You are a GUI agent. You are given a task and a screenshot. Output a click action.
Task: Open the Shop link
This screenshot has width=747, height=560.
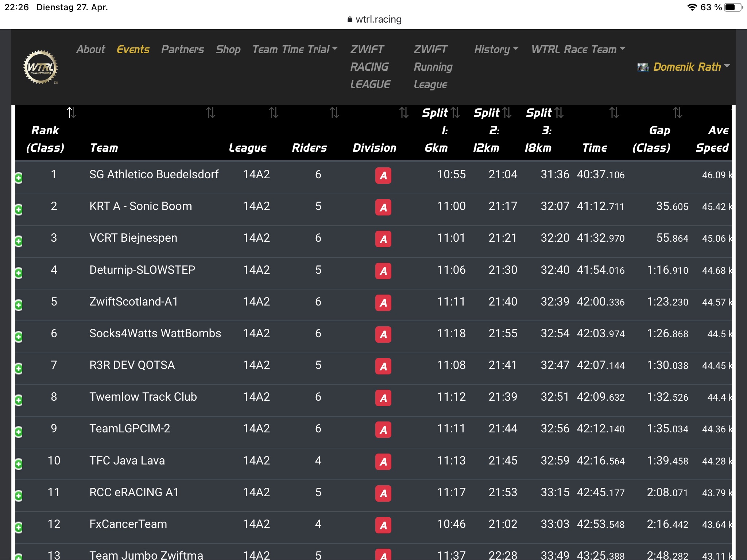tap(228, 49)
